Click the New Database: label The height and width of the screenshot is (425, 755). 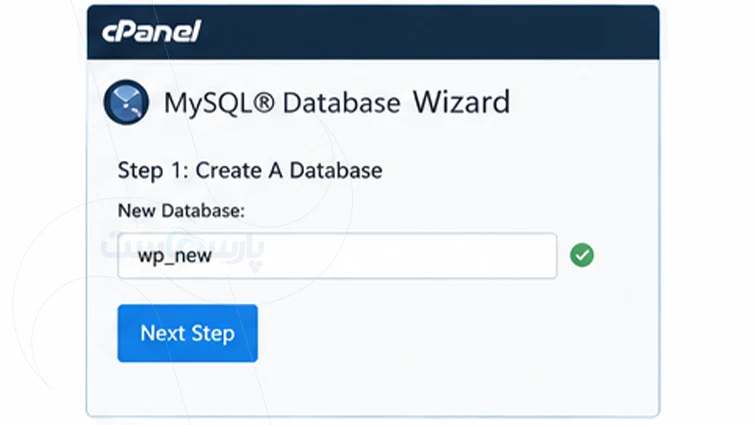click(181, 210)
